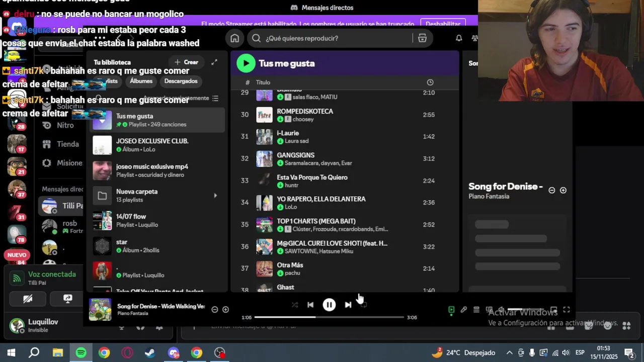Go to Spotify Home icon
644x362 pixels.
point(234,38)
